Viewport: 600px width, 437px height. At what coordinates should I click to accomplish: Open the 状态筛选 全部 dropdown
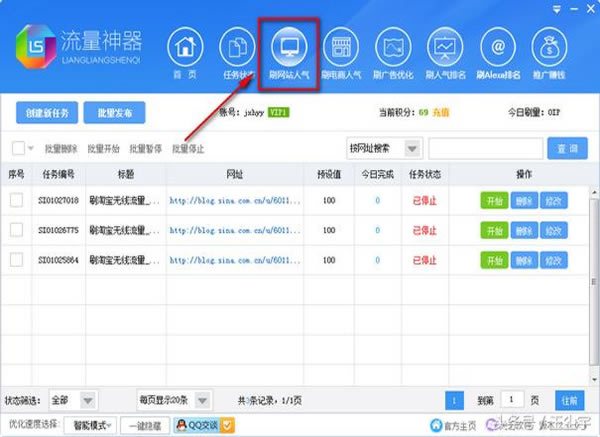87,400
